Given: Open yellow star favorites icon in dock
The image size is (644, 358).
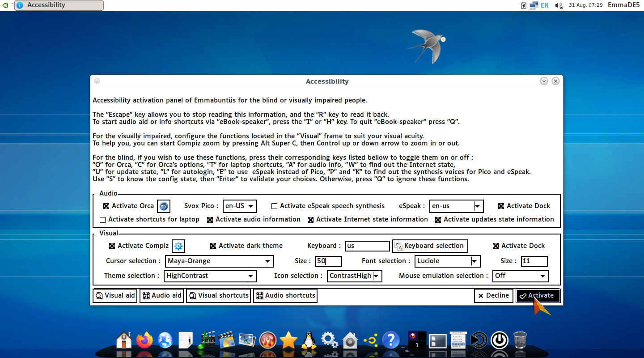Looking at the screenshot, I should pyautogui.click(x=288, y=341).
